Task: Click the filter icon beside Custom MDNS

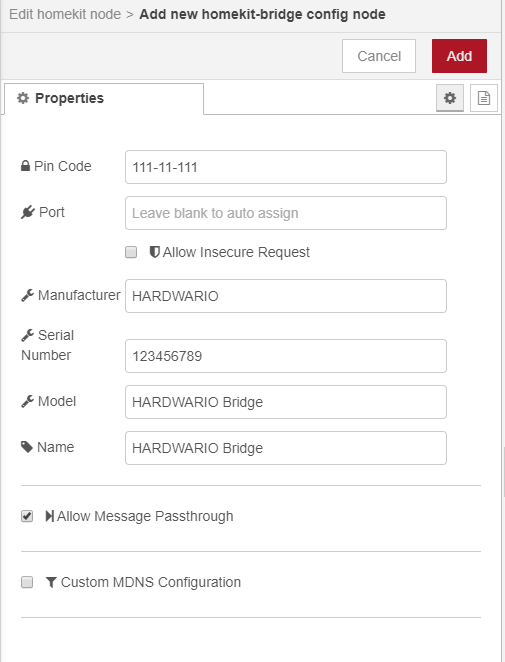Action: click(x=51, y=583)
